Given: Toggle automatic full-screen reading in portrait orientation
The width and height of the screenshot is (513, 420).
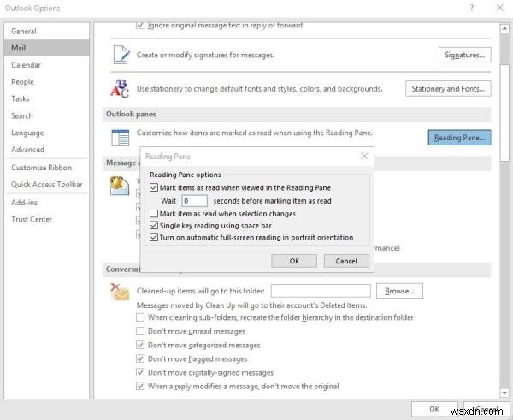Looking at the screenshot, I should pyautogui.click(x=153, y=237).
